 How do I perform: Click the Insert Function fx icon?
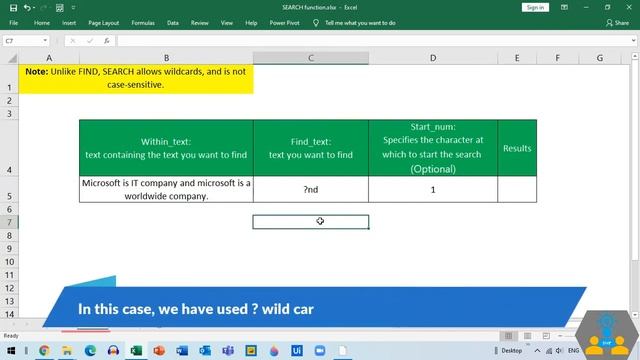point(107,41)
